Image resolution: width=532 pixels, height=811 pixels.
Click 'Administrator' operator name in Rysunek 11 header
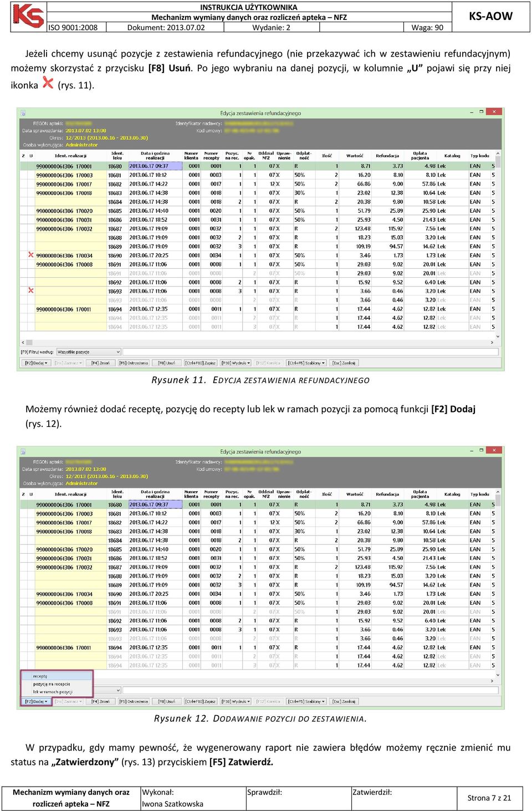point(81,145)
